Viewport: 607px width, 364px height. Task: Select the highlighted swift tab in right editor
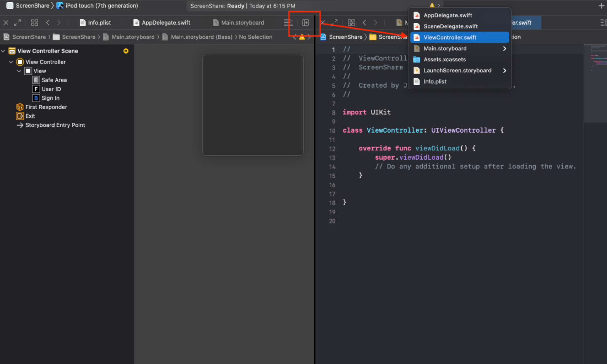(526, 22)
